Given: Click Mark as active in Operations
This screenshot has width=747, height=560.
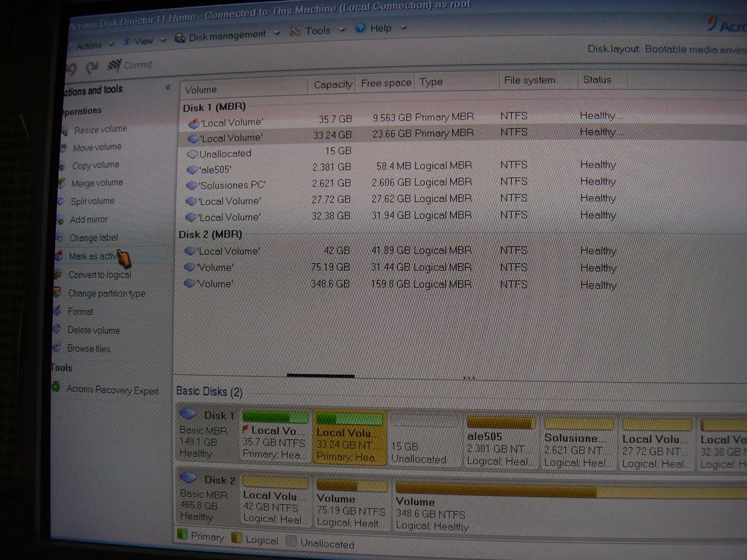Looking at the screenshot, I should pos(93,256).
